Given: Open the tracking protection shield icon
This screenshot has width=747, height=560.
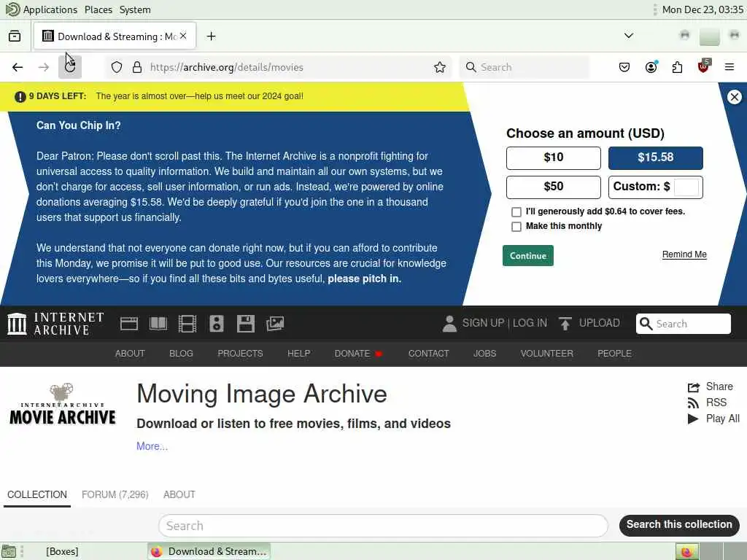Looking at the screenshot, I should tap(117, 67).
